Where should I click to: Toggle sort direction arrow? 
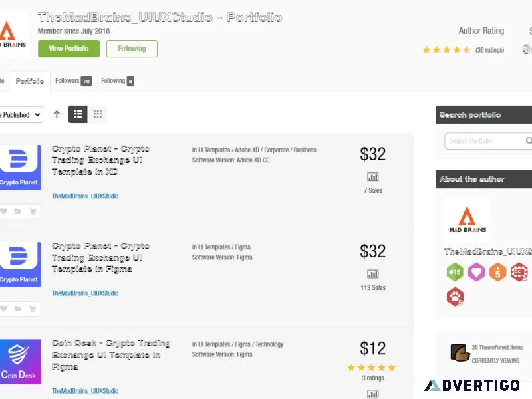pyautogui.click(x=57, y=114)
